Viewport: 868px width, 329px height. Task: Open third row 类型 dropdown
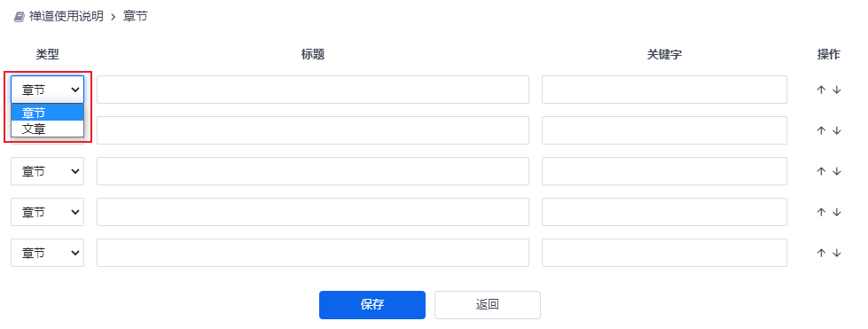point(48,172)
